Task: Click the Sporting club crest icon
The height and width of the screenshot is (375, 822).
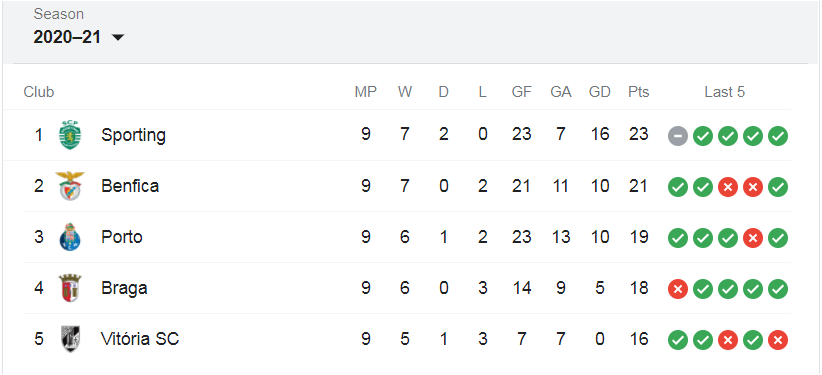Action: 70,135
